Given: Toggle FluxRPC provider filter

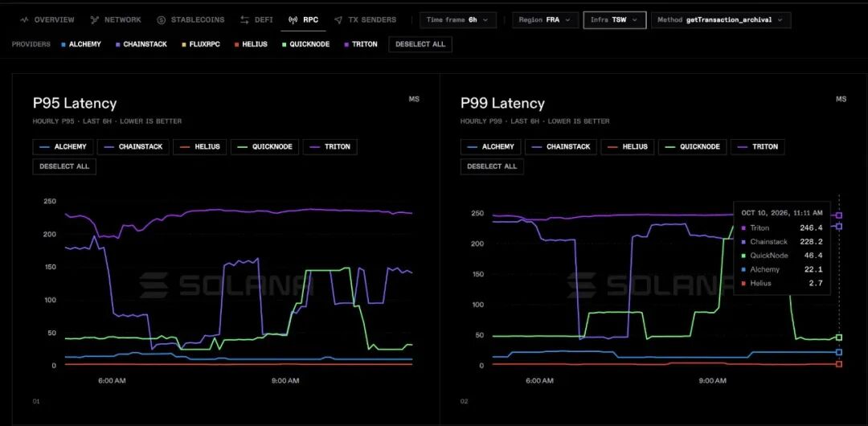Looking at the screenshot, I should 200,44.
